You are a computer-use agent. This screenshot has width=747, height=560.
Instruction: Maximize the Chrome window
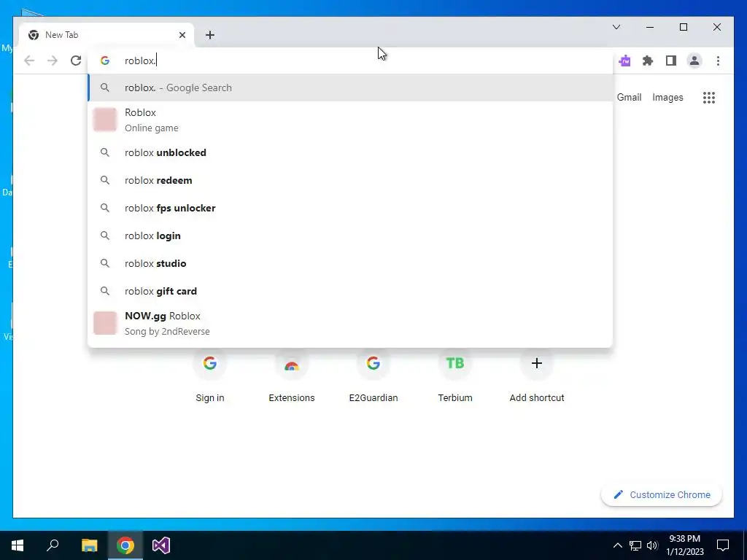point(683,27)
